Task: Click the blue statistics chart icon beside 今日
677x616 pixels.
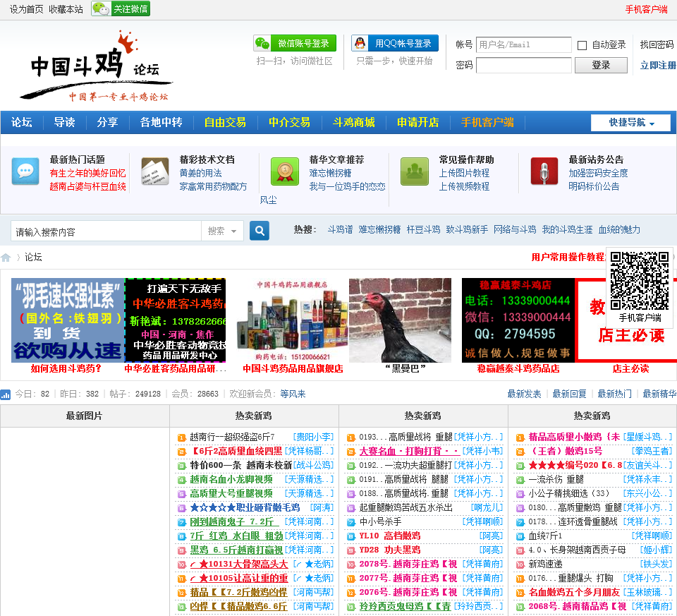Action: click(x=6, y=394)
